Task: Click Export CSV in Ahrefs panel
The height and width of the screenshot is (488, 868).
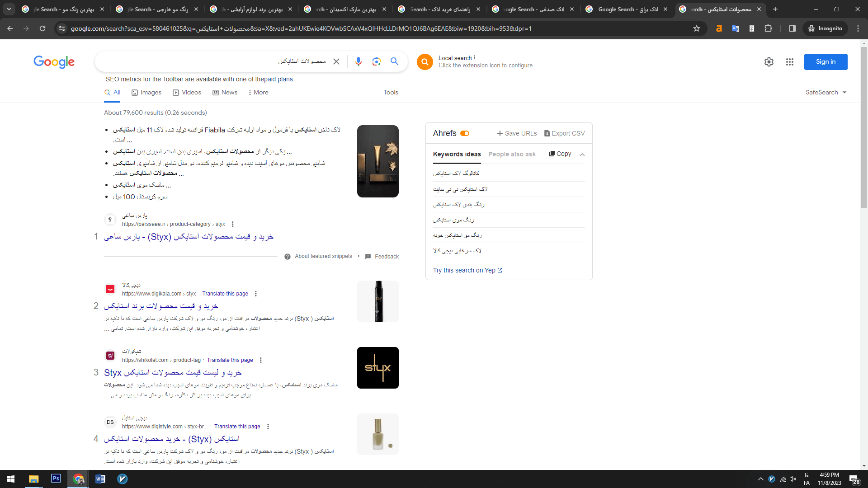Action: click(565, 133)
